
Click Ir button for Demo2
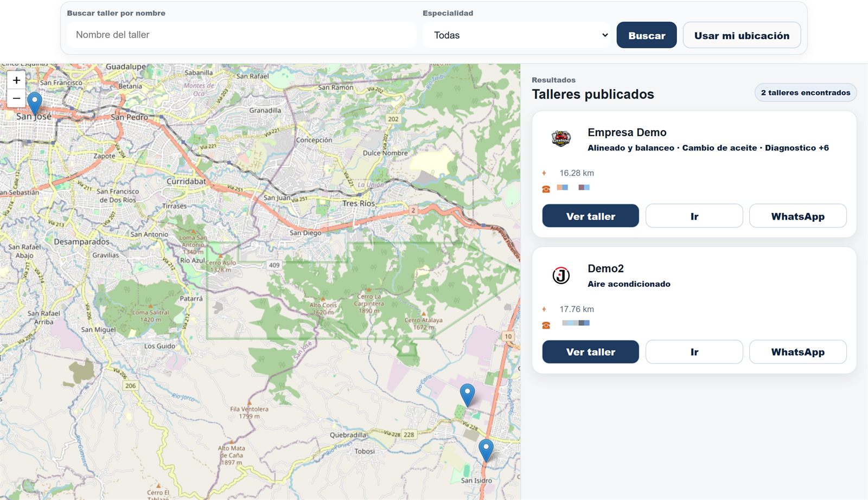pyautogui.click(x=694, y=352)
